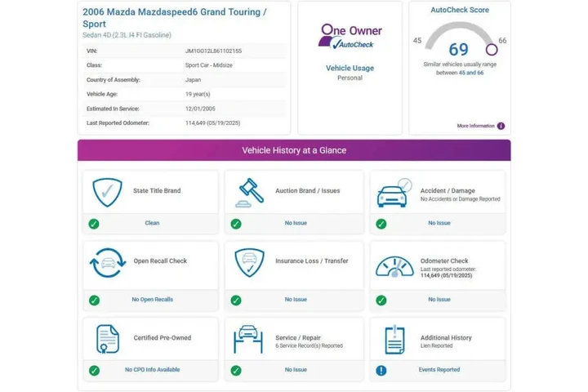Click green checkmark in Insurance Loss card
Image resolution: width=588 pixels, height=392 pixels.
(236, 301)
